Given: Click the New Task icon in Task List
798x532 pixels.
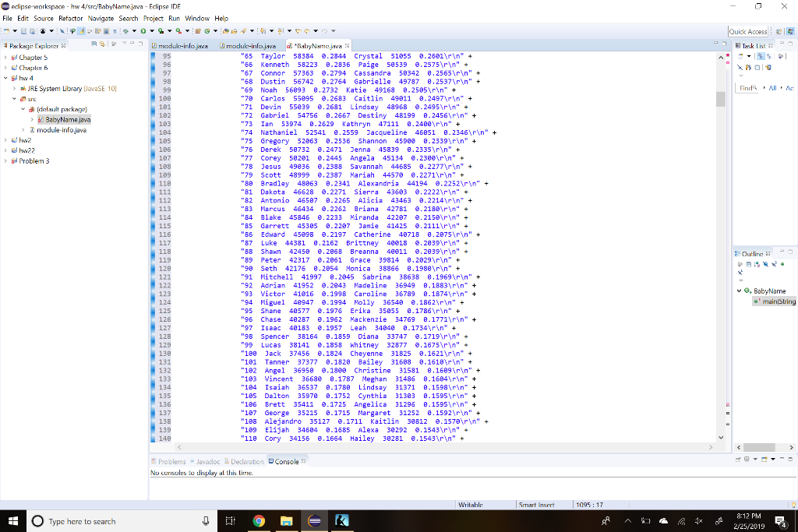Looking at the screenshot, I should coord(740,56).
